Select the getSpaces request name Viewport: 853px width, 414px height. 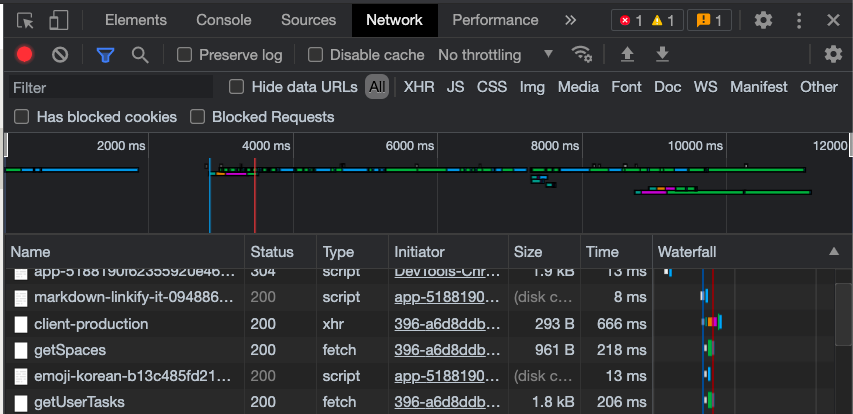pyautogui.click(x=70, y=350)
